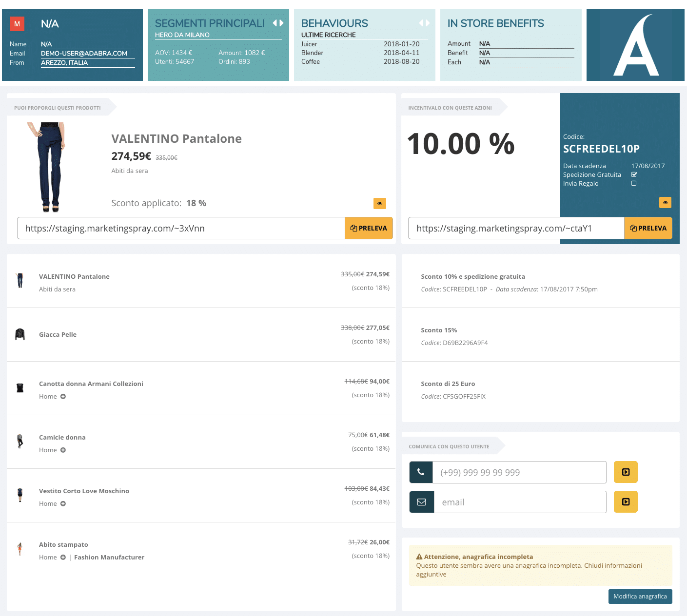This screenshot has width=687, height=616.
Task: Select Giacca Pelle jacket thumbnail
Action: 20,334
